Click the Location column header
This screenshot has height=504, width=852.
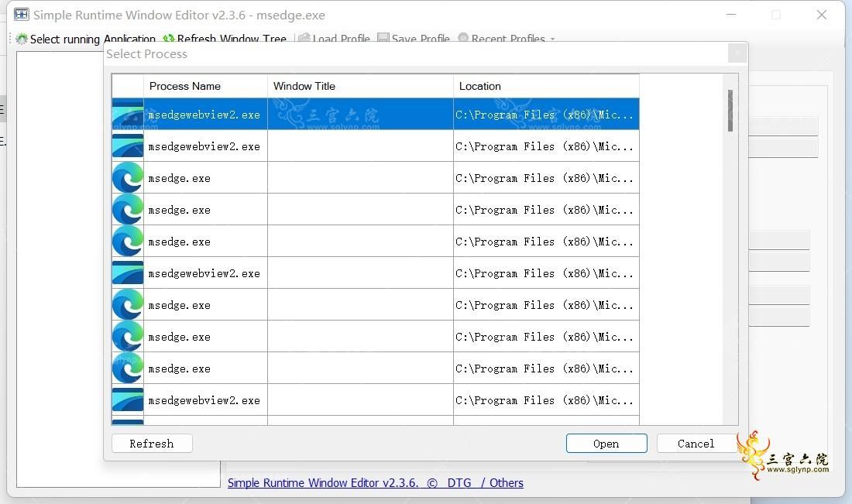tap(546, 86)
